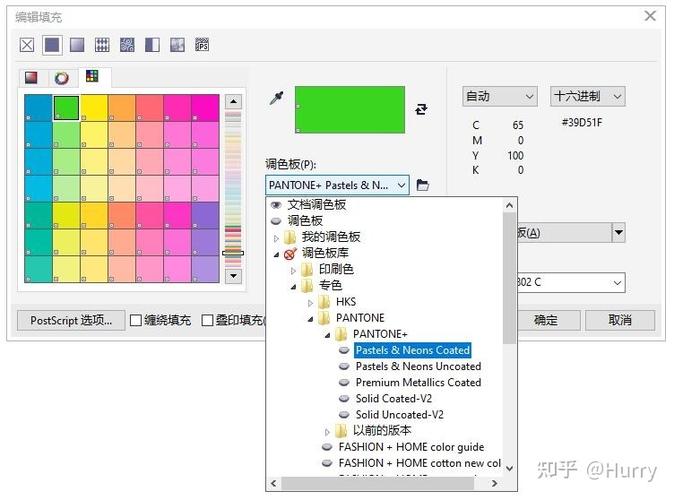This screenshot has height=500, width=674.
Task: Click the 取消 button
Action: (620, 320)
